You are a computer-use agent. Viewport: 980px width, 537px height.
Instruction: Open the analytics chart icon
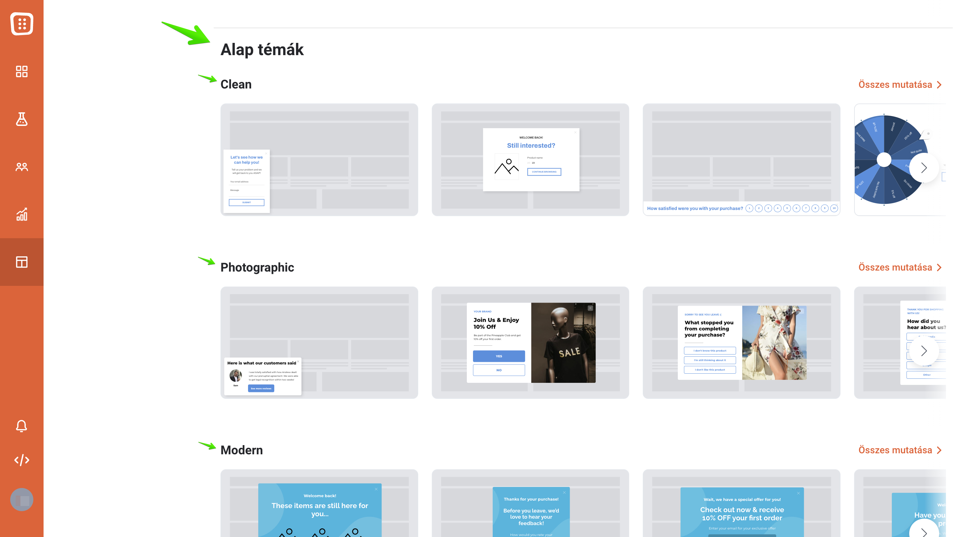[22, 214]
